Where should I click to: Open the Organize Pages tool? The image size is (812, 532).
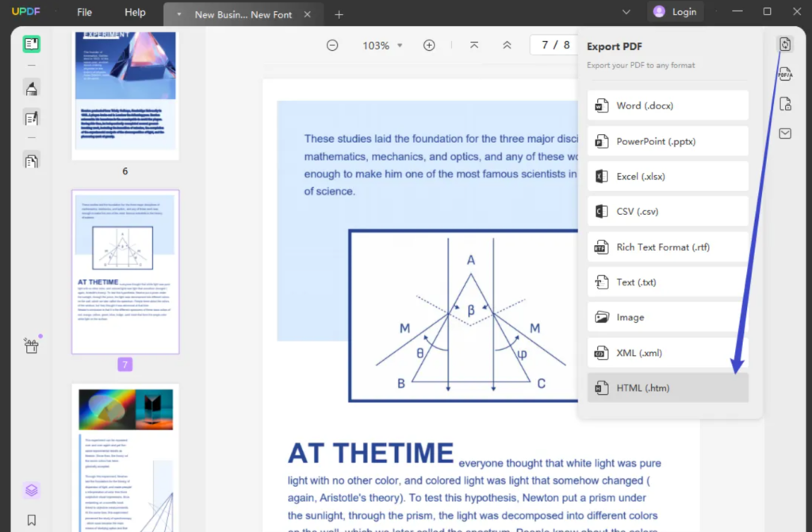tap(31, 160)
